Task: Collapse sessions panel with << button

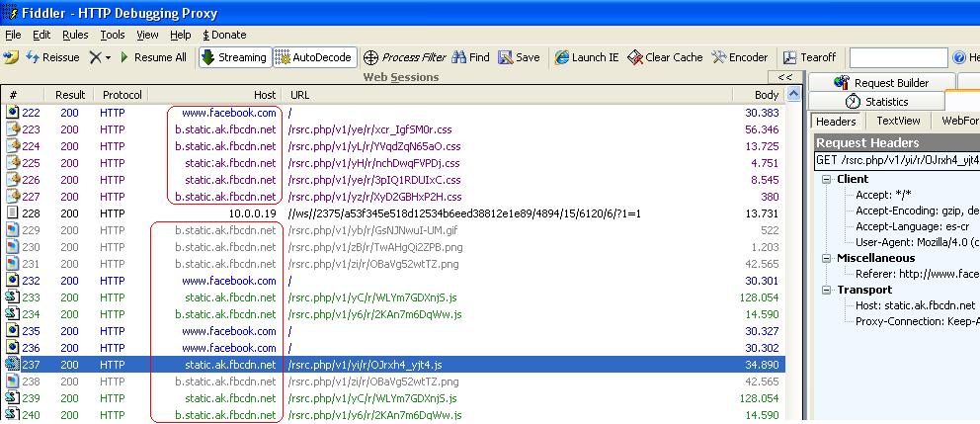Action: coord(785,77)
